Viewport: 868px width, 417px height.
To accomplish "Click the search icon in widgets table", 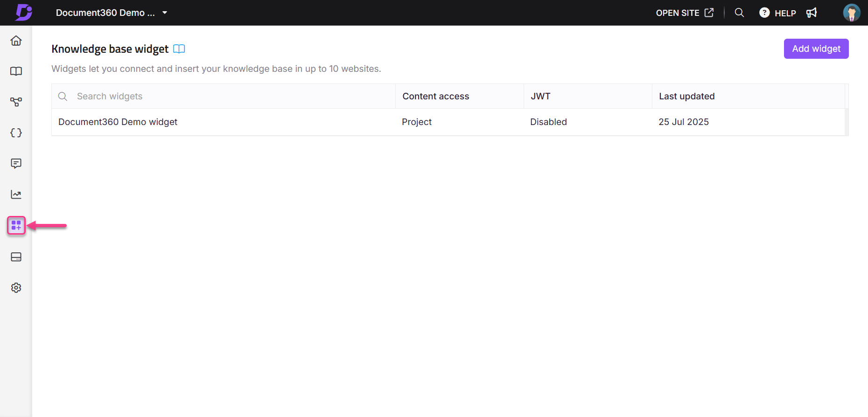I will pos(63,96).
